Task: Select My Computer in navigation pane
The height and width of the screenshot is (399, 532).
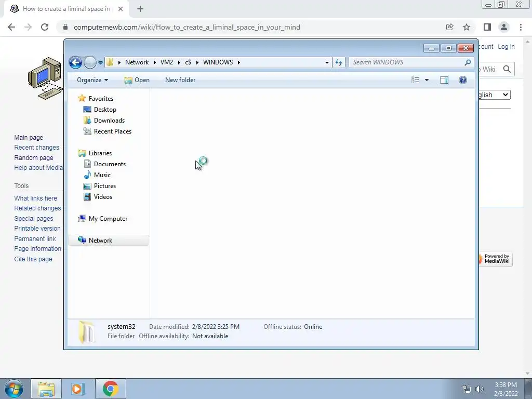Action: [108, 219]
